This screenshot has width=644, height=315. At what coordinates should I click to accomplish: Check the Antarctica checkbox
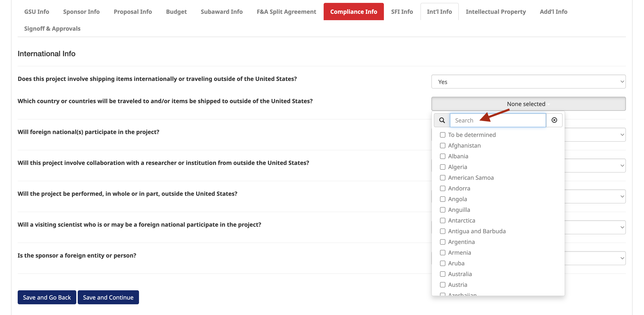tap(442, 220)
